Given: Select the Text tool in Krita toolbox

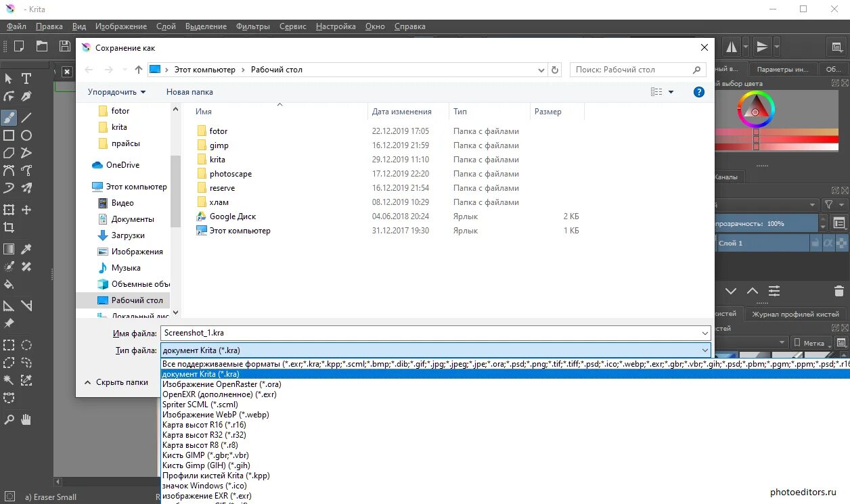Looking at the screenshot, I should [x=26, y=79].
